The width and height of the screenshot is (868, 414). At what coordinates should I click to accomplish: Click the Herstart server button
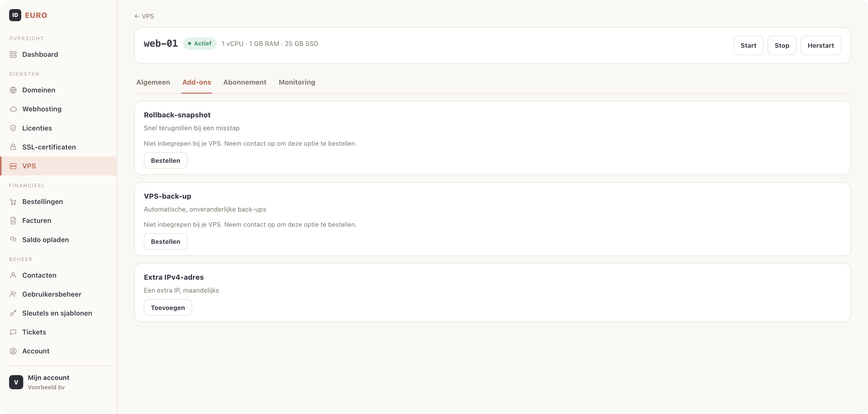[x=821, y=45]
